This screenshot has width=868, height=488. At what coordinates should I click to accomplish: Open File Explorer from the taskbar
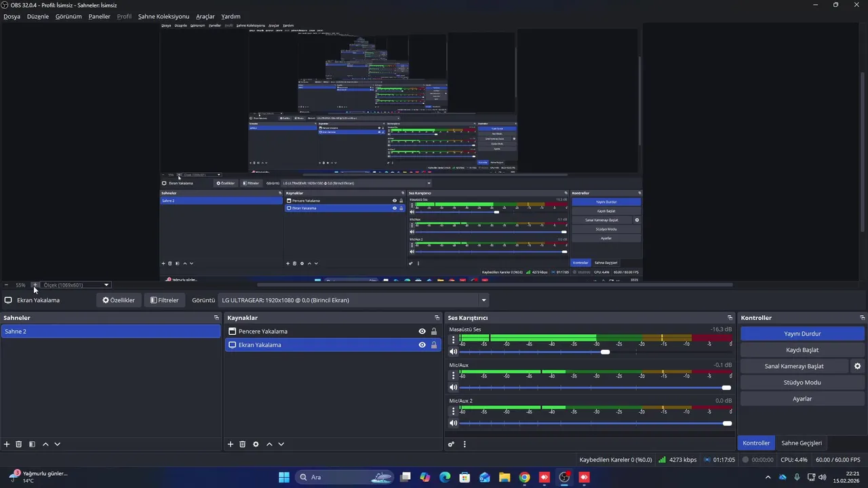pyautogui.click(x=505, y=477)
